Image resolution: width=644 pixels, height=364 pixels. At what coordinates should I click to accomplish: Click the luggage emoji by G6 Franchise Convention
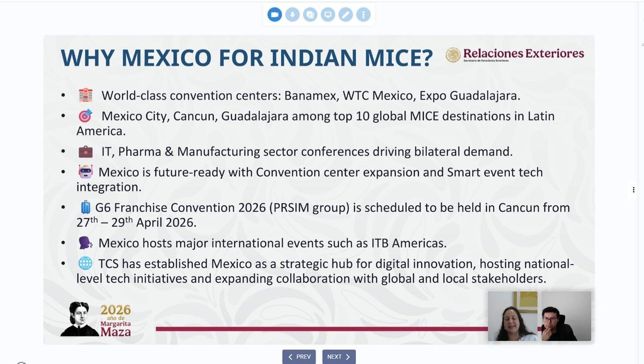click(x=85, y=207)
